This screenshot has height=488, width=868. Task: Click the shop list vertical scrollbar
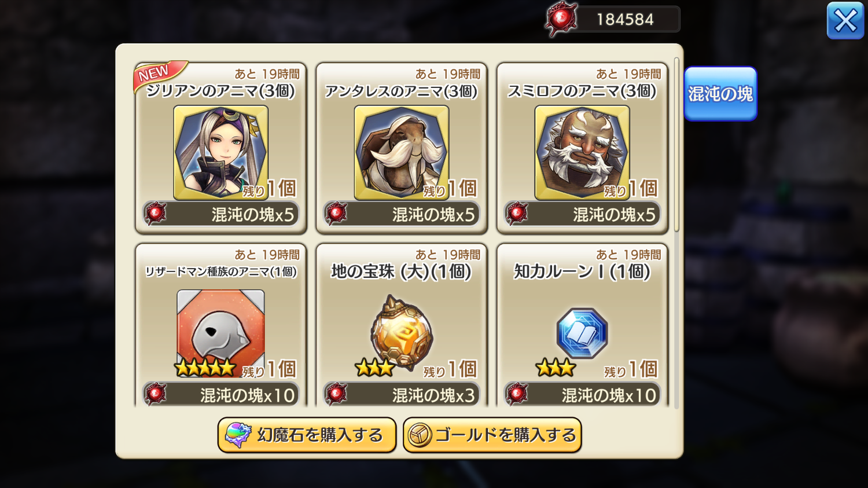[676, 145]
